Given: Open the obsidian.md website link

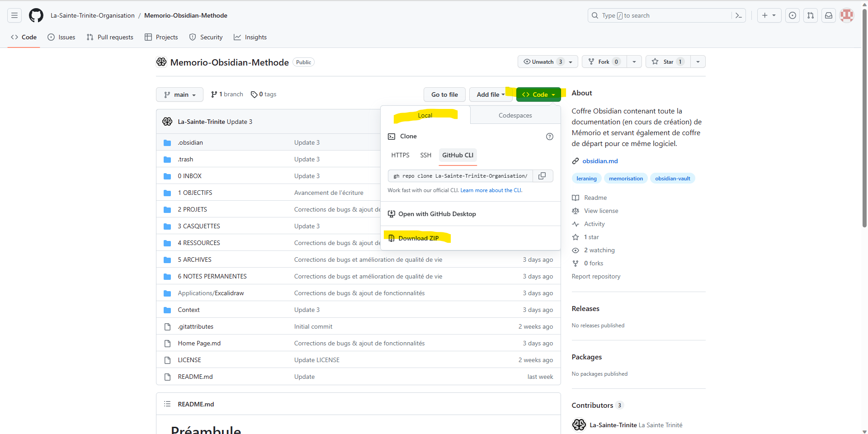Looking at the screenshot, I should (x=600, y=161).
